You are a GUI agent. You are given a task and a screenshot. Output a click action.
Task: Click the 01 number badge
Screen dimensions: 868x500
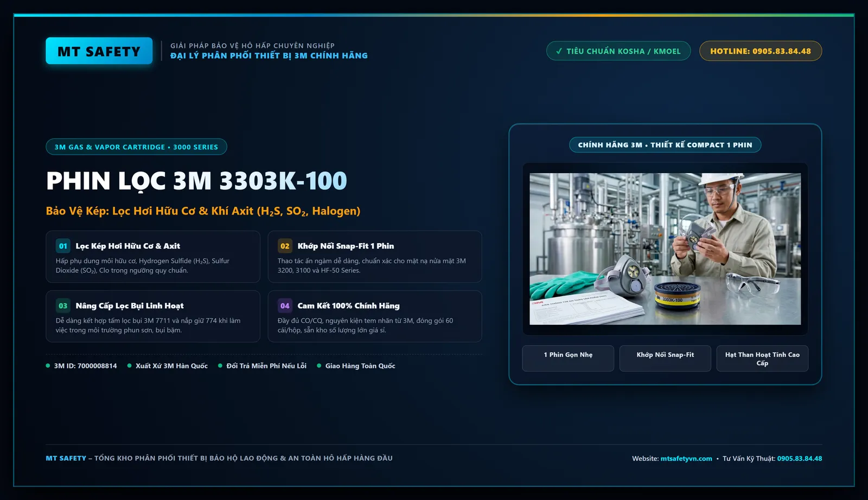click(63, 246)
